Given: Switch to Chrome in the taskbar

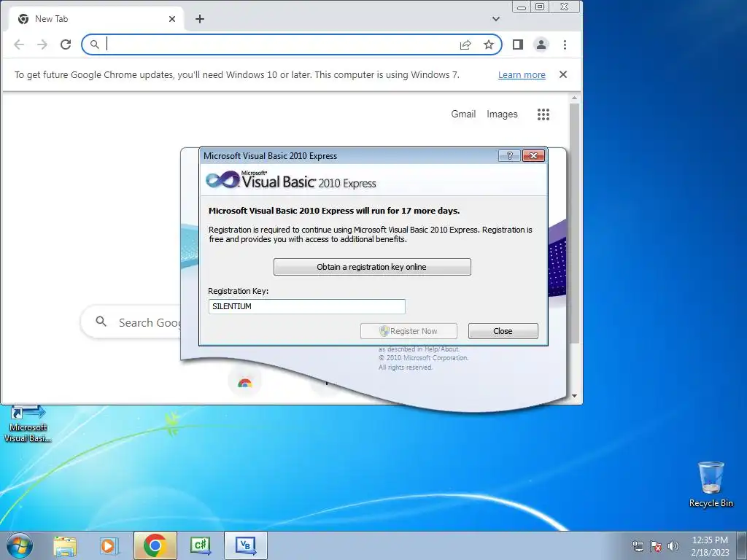Looking at the screenshot, I should tap(155, 545).
